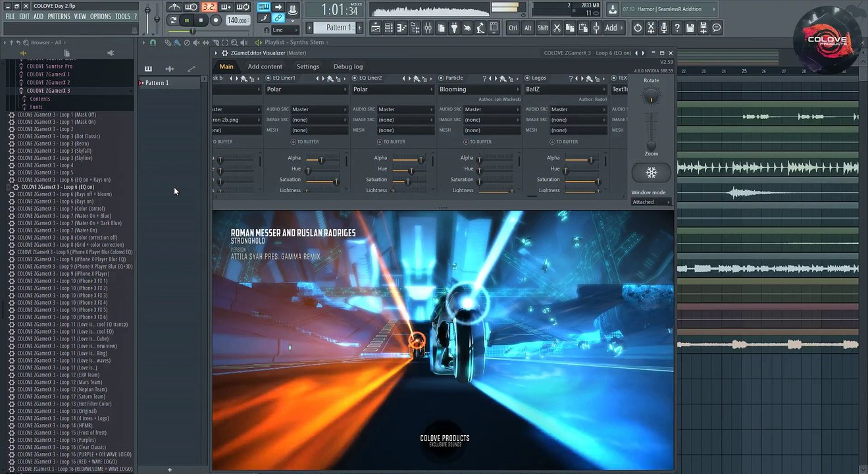Toggle the Logos layer enable
Viewport: 868px width, 474px height.
[x=527, y=78]
